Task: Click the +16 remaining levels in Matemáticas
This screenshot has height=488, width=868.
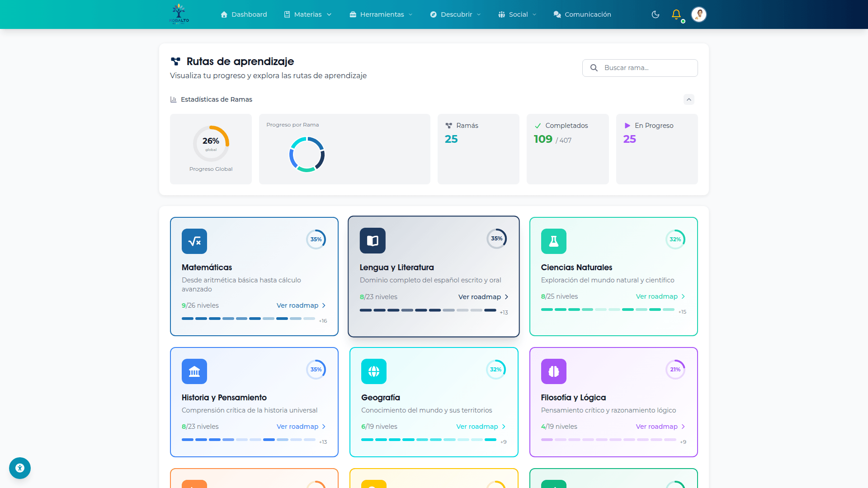Action: click(323, 321)
